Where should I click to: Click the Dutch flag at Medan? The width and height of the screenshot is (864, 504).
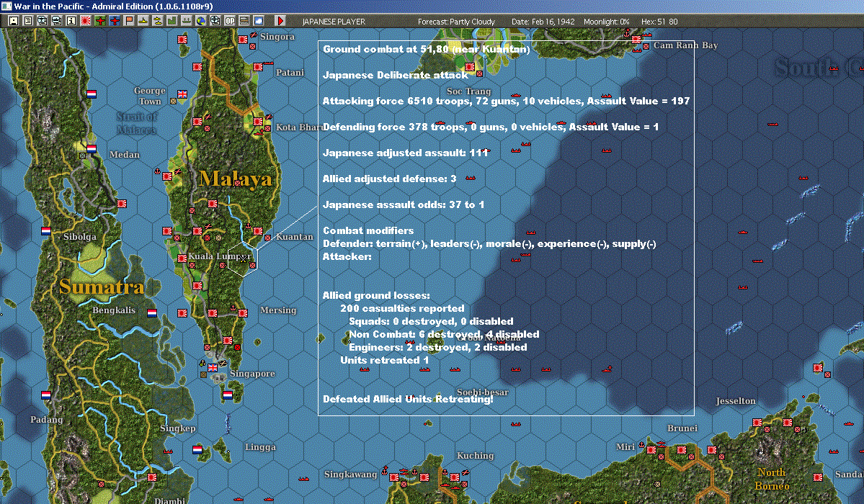(x=92, y=149)
